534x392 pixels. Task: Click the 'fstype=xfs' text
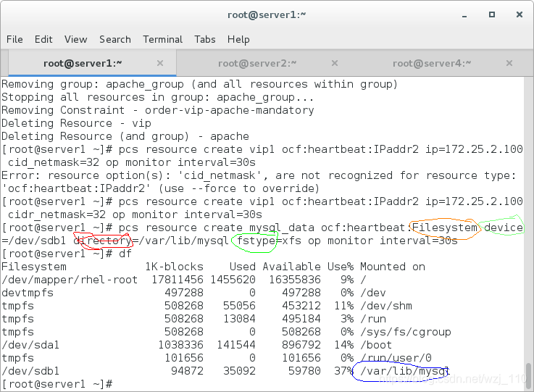269,241
